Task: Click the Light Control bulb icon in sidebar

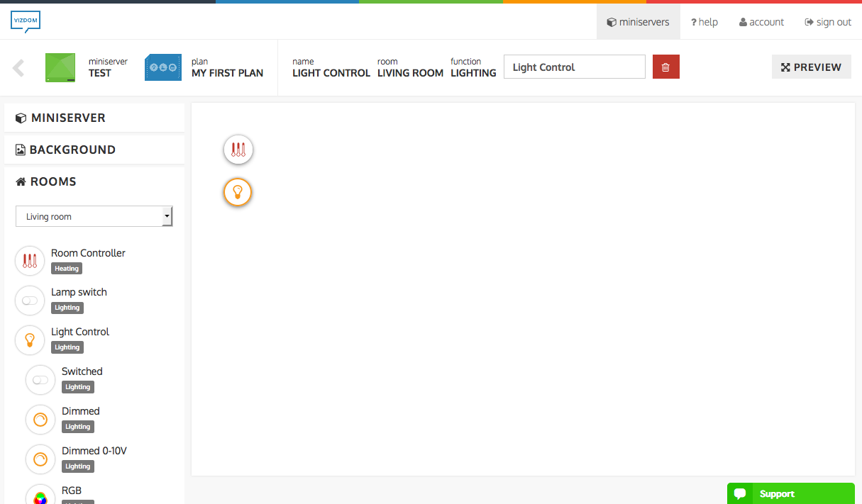Action: click(30, 340)
